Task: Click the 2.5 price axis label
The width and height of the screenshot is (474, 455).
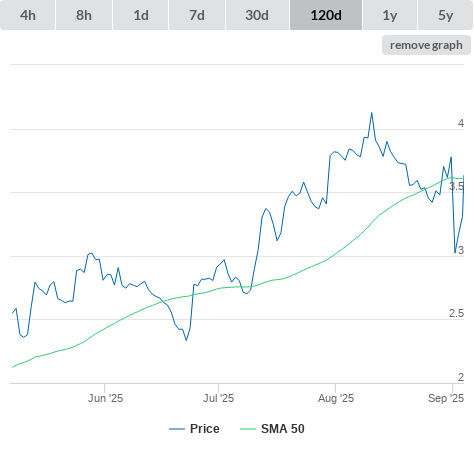Action: [456, 313]
